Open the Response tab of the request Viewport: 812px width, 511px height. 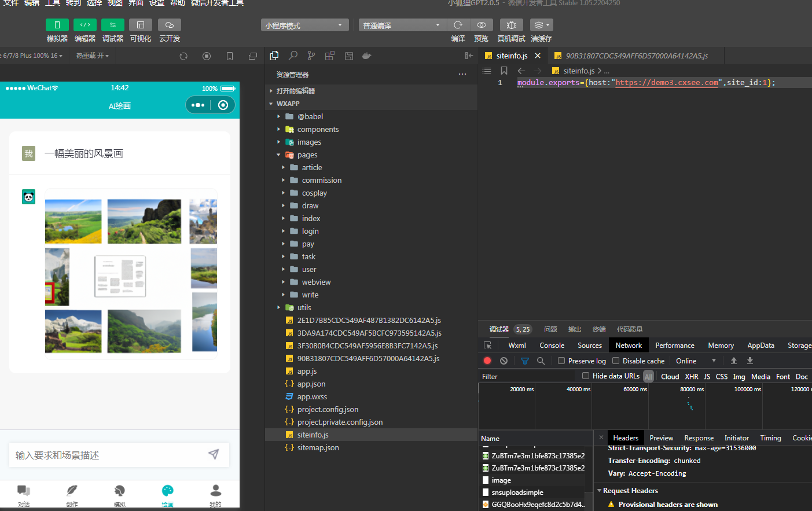click(x=699, y=438)
